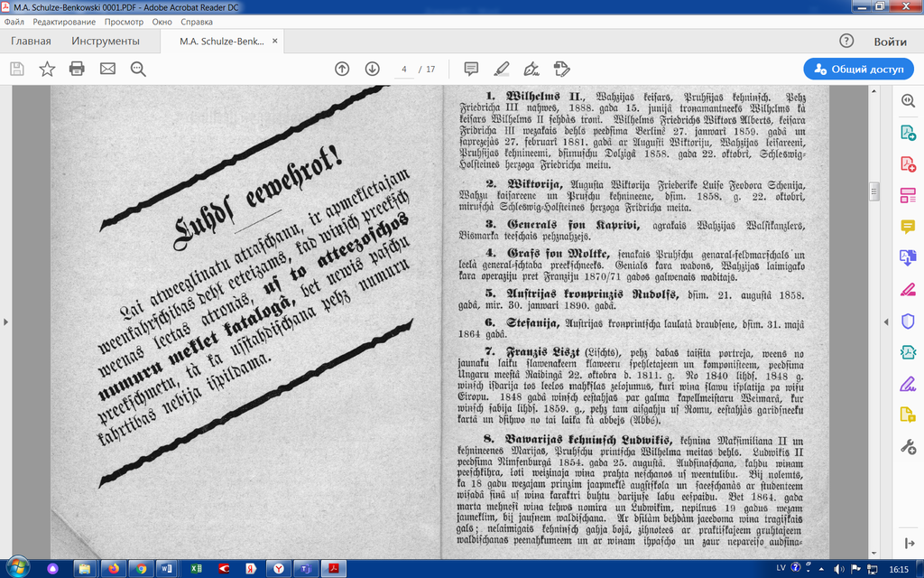
Task: Add a comment with speech bubble tool
Action: click(x=470, y=69)
